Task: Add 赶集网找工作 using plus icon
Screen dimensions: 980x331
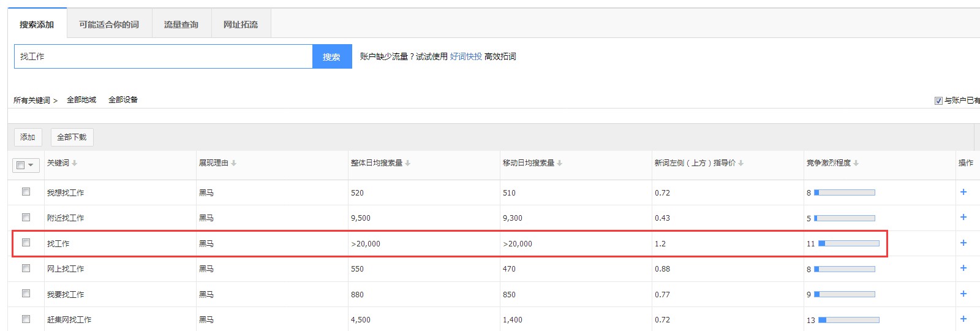Action: [x=963, y=319]
